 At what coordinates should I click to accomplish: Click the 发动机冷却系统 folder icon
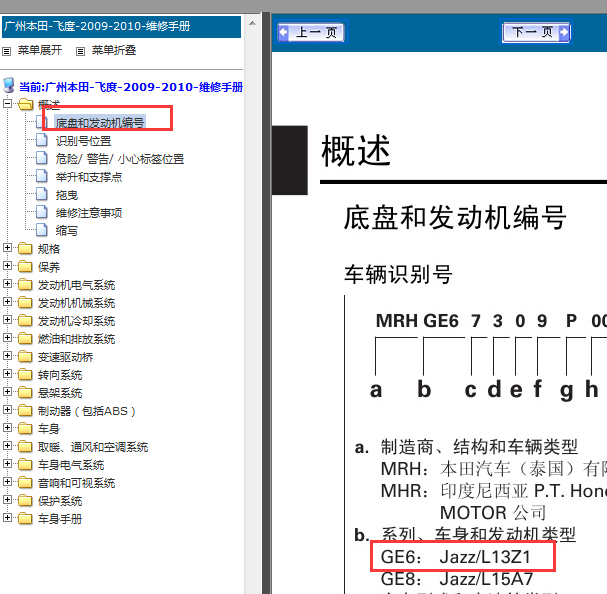click(26, 320)
